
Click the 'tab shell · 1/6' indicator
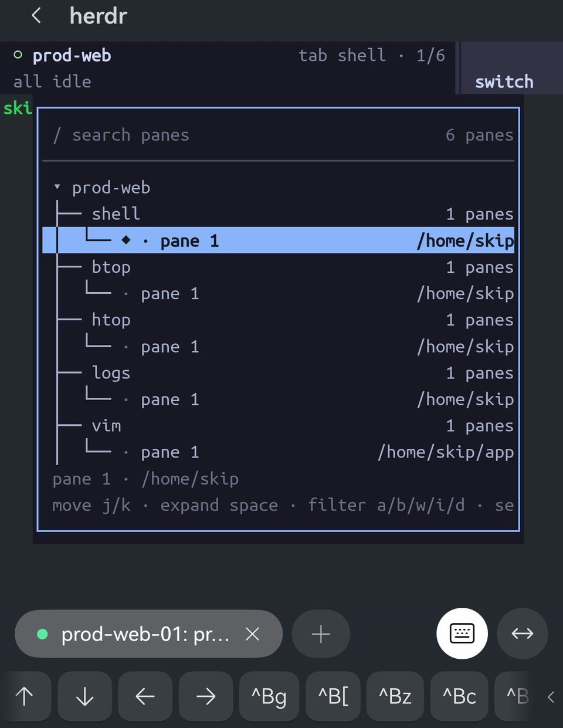point(372,56)
